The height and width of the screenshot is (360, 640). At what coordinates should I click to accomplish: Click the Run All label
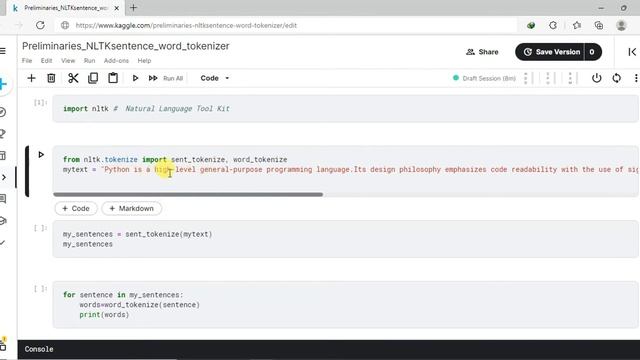point(173,78)
